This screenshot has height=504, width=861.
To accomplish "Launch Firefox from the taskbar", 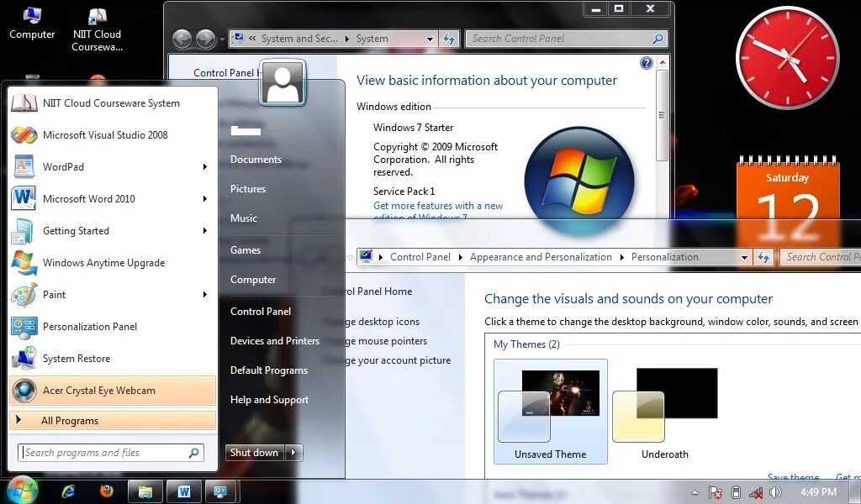I will (x=107, y=491).
